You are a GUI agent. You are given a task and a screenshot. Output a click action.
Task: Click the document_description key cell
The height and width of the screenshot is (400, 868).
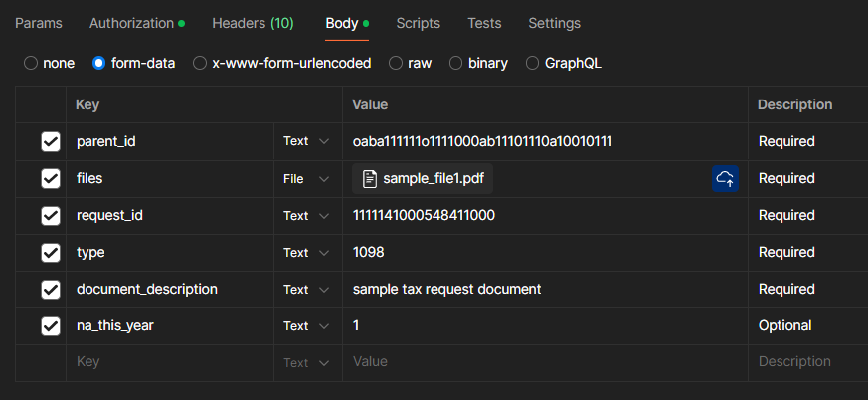pos(170,290)
